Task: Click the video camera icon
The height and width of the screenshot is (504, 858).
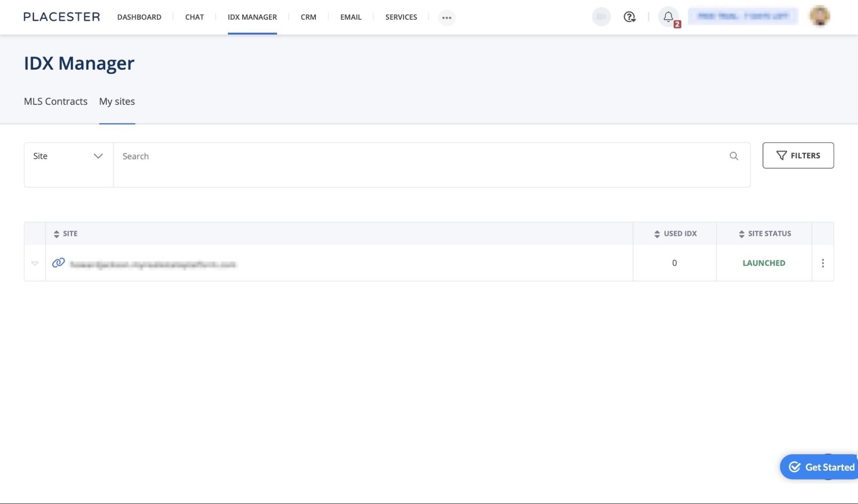Action: tap(601, 17)
